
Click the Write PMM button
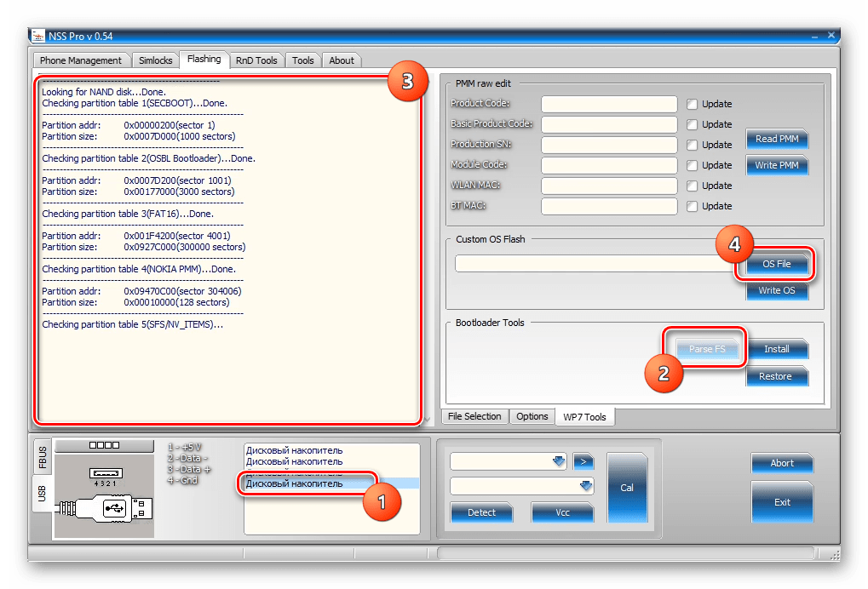point(777,165)
